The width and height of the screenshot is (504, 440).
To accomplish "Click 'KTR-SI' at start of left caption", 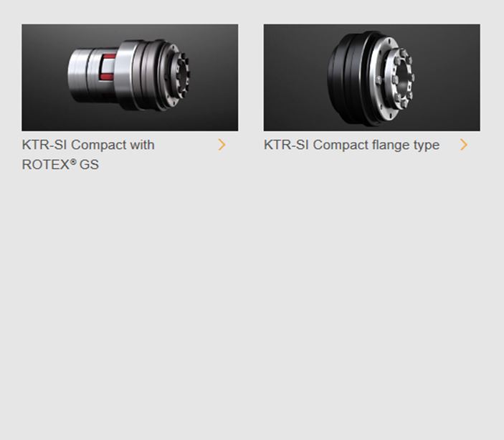I will click(x=44, y=145).
